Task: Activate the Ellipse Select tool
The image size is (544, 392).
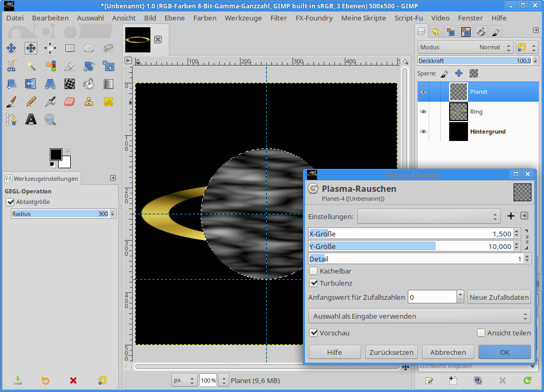Action: coord(89,48)
